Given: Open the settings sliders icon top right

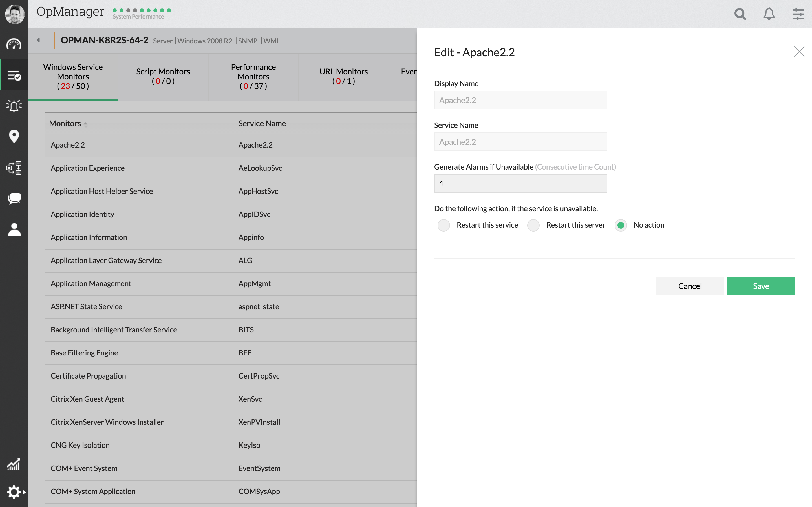Looking at the screenshot, I should [798, 14].
